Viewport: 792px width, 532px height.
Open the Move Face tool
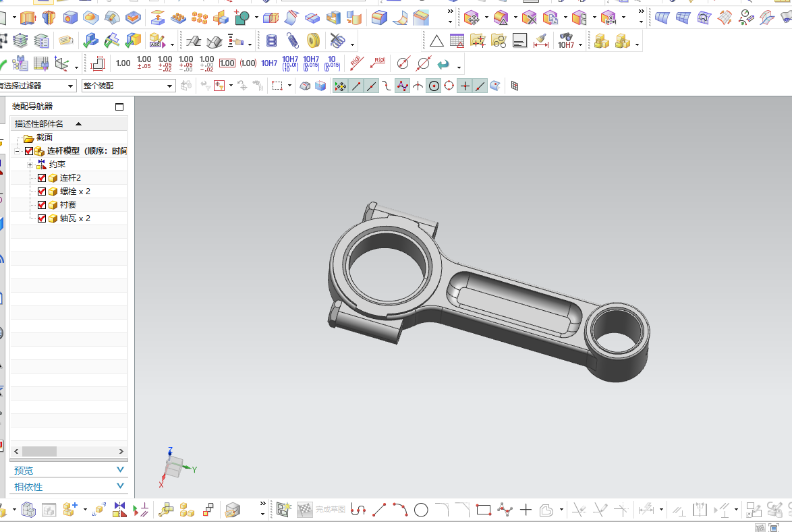click(x=472, y=18)
